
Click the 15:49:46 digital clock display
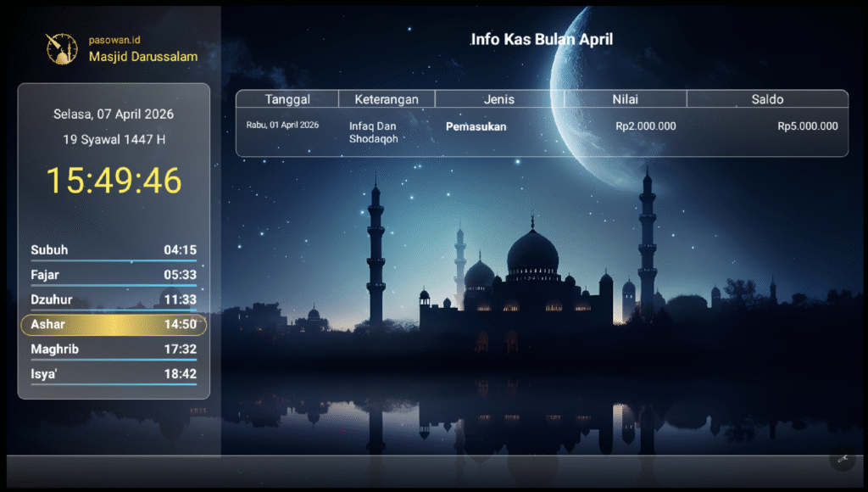pos(114,180)
